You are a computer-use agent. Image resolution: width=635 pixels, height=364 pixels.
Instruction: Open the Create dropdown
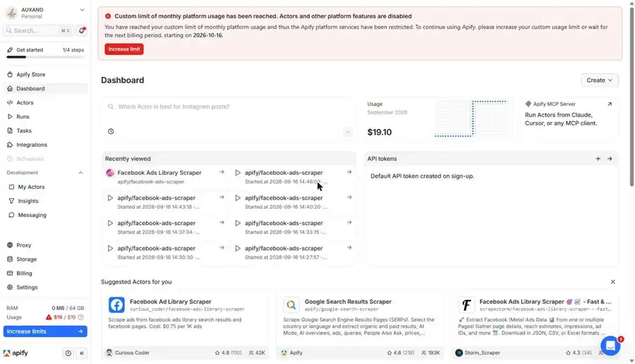pyautogui.click(x=599, y=80)
